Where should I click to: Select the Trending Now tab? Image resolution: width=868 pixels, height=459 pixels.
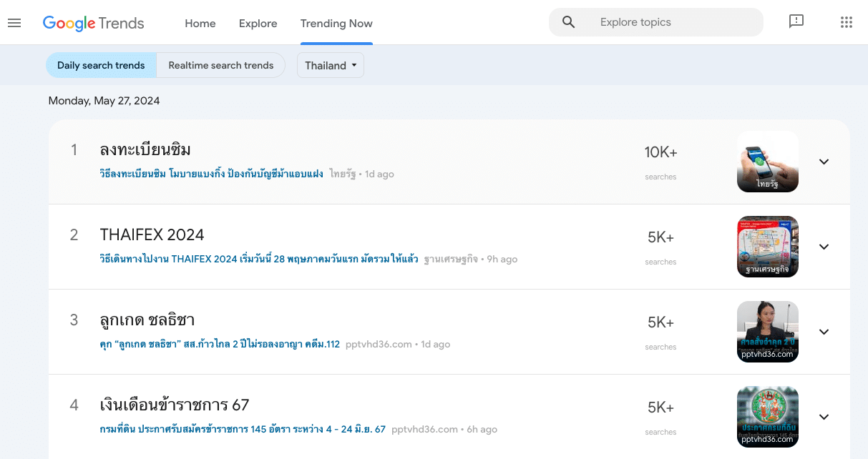point(336,23)
